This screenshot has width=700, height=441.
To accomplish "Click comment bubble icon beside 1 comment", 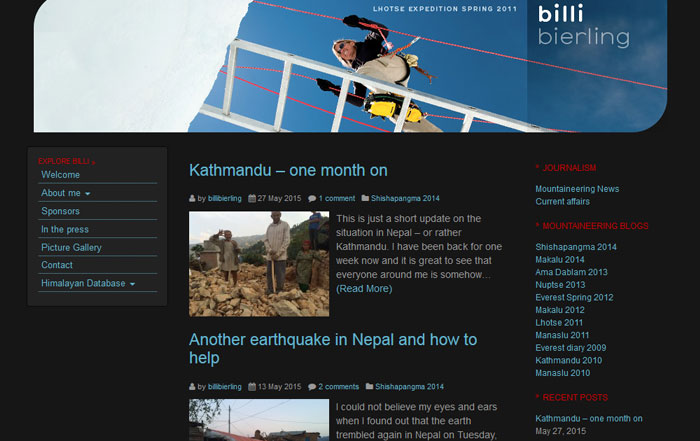I will [312, 199].
